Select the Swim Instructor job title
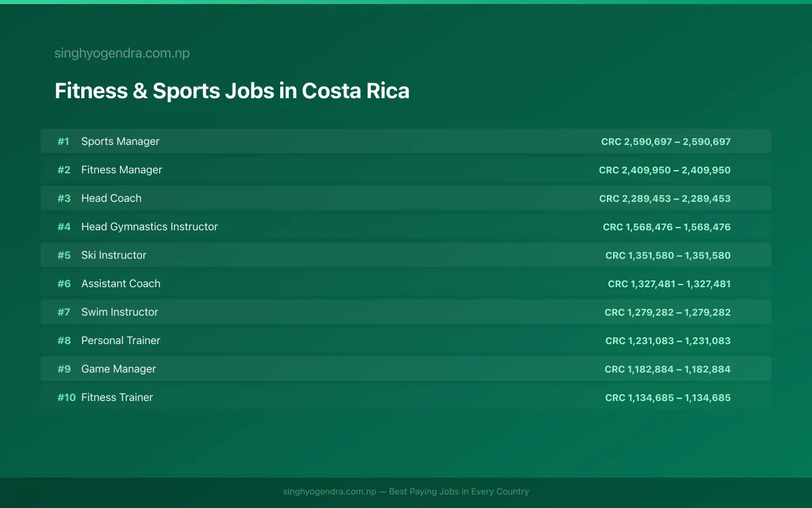Viewport: 812px width, 508px height. click(120, 312)
